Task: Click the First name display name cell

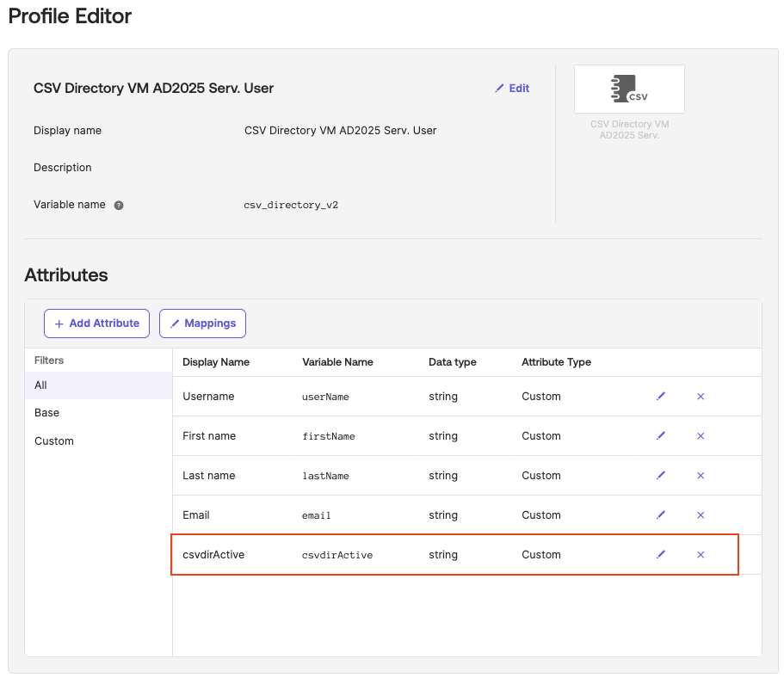Action: (x=209, y=435)
